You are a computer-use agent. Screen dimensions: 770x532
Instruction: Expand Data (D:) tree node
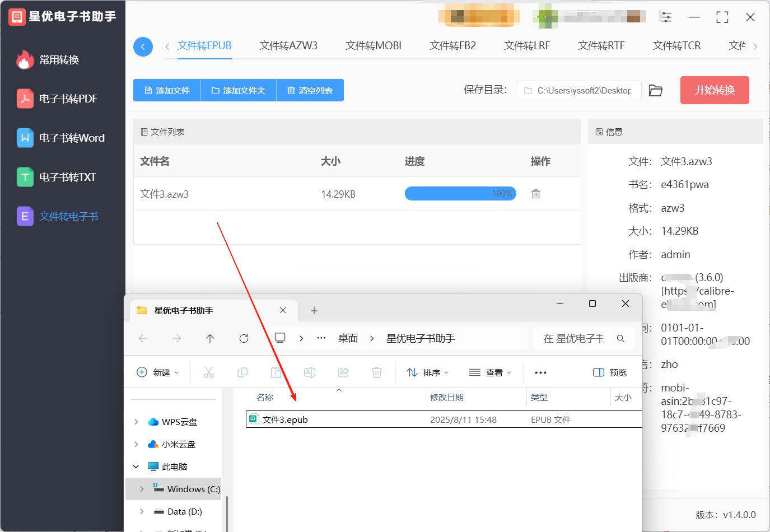(142, 511)
